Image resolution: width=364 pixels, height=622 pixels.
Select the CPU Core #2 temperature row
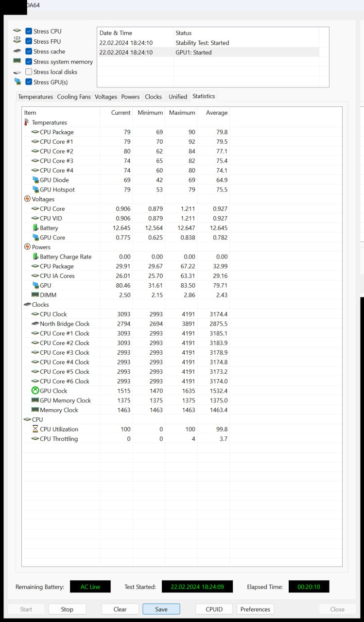(x=125, y=151)
